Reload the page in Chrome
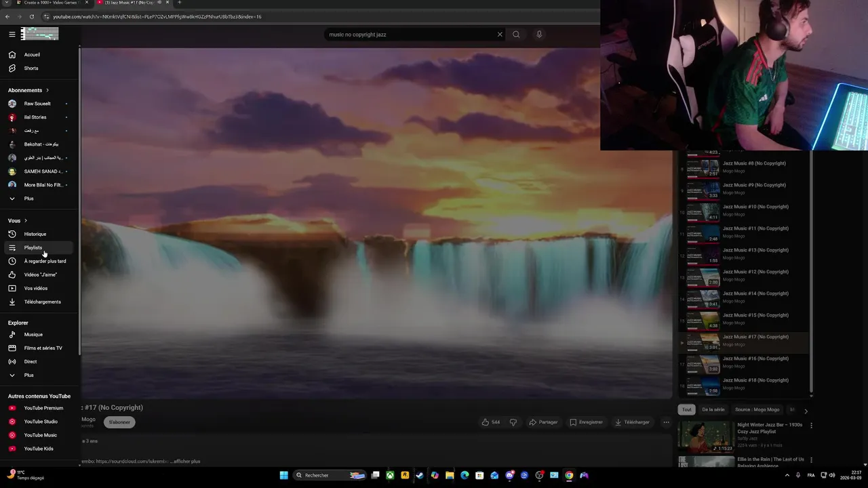The image size is (868, 488). pos(31,16)
